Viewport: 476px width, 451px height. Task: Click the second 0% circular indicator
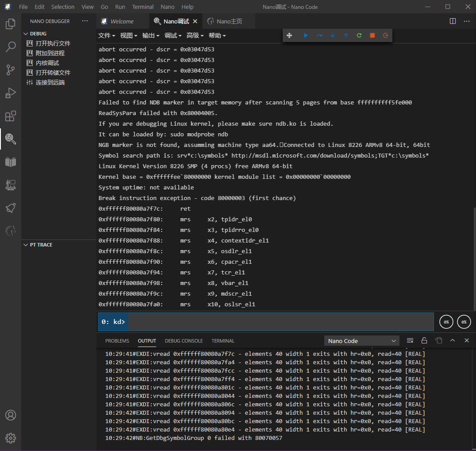coord(464,322)
